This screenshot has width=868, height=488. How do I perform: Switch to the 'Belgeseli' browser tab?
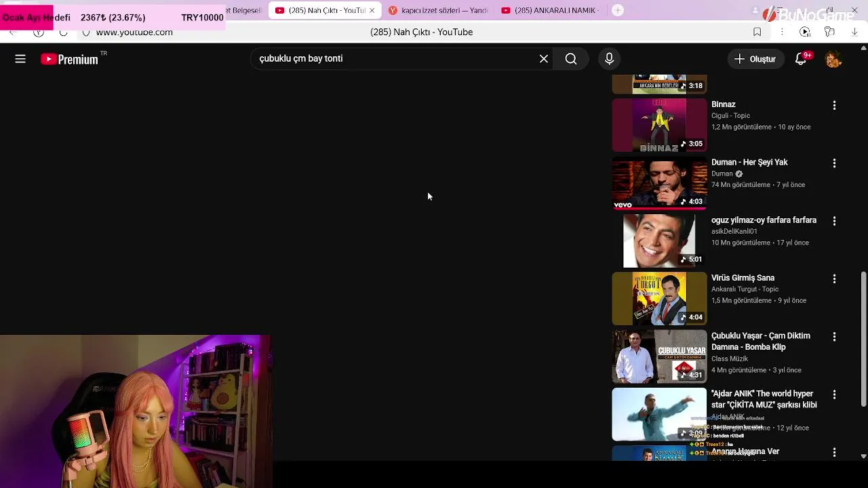245,10
